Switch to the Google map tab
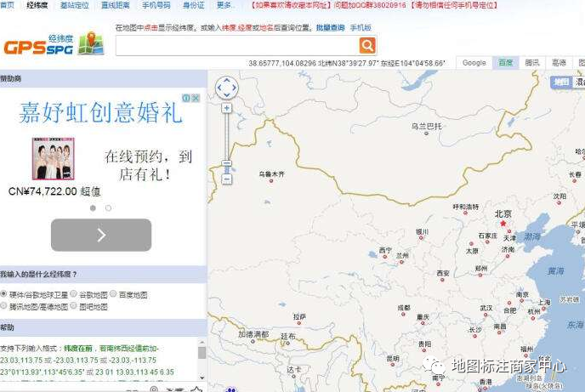This screenshot has width=585, height=392. (x=474, y=63)
